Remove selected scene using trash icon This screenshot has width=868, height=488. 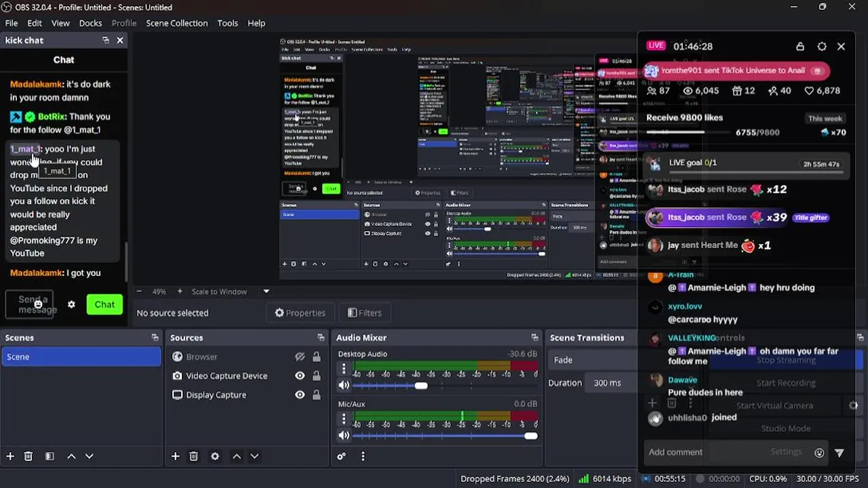point(28,456)
